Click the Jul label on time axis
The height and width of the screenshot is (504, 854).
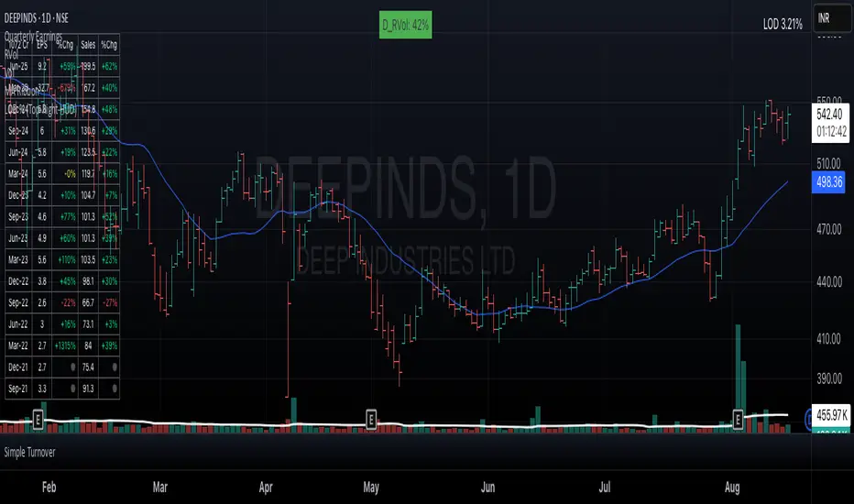tap(605, 488)
